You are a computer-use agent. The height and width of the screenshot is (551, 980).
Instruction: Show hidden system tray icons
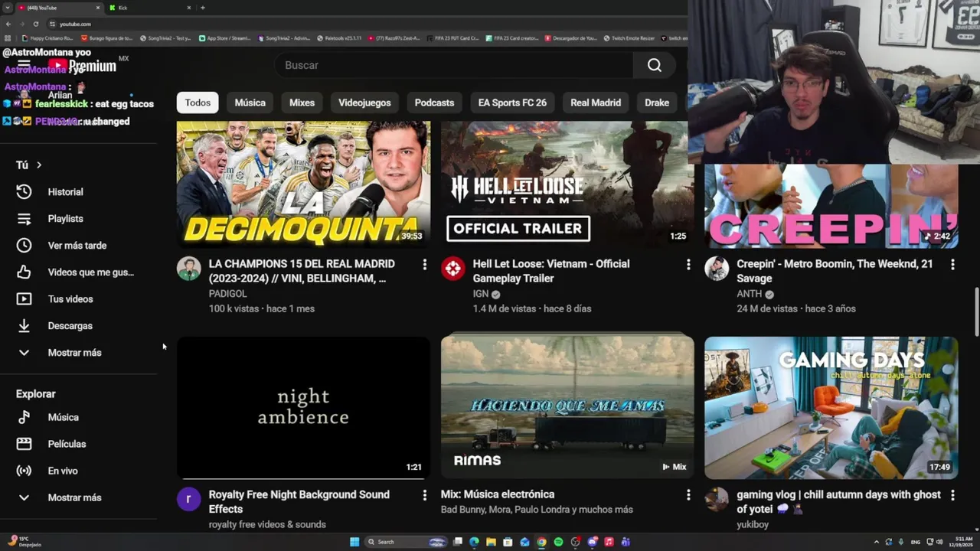click(877, 542)
